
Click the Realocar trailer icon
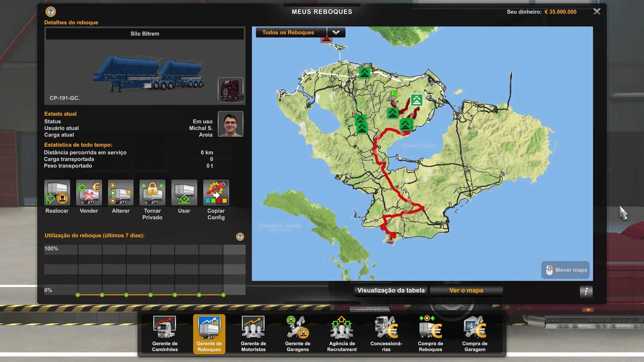point(57,193)
